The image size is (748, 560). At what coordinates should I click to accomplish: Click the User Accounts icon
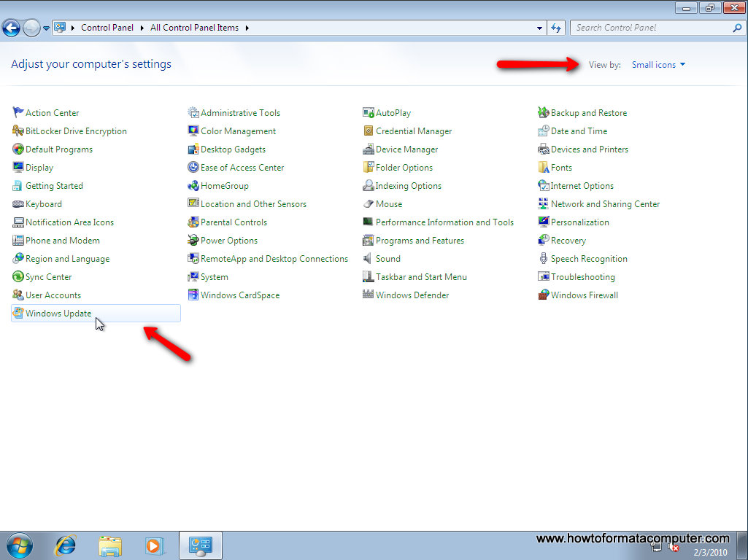point(18,295)
